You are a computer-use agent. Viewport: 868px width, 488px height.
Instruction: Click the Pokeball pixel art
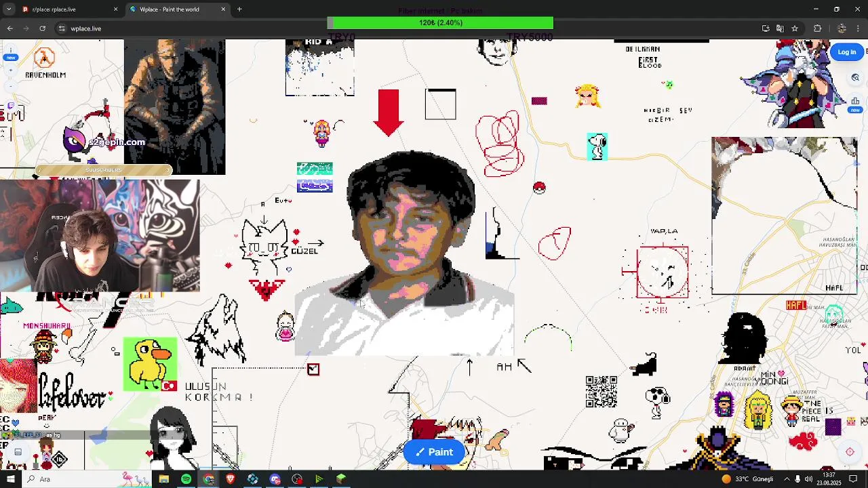(x=539, y=188)
